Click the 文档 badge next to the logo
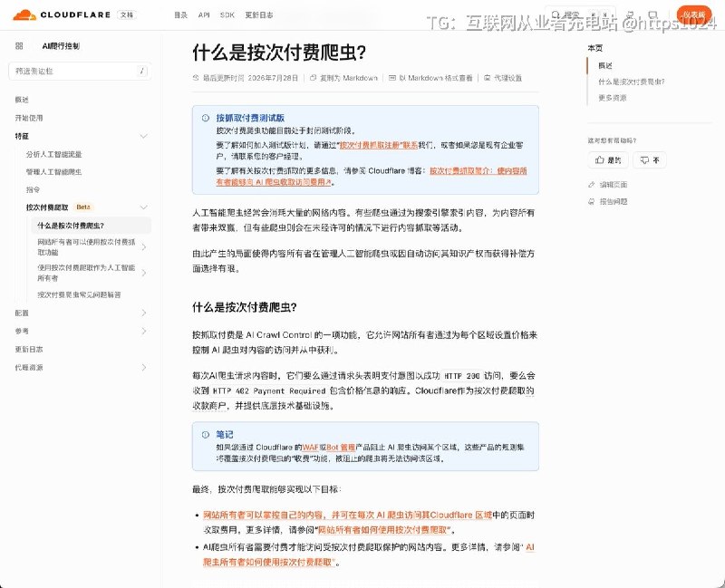 point(127,14)
